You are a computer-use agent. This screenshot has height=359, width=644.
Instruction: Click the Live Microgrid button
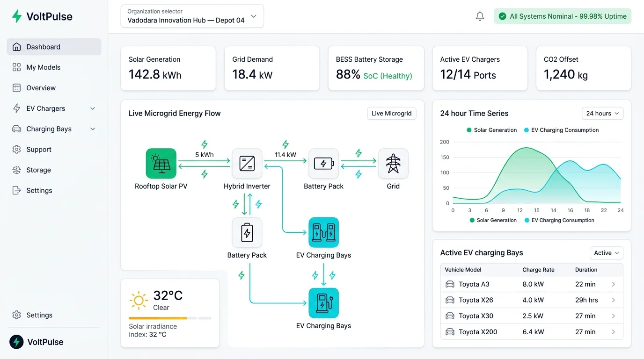(392, 113)
